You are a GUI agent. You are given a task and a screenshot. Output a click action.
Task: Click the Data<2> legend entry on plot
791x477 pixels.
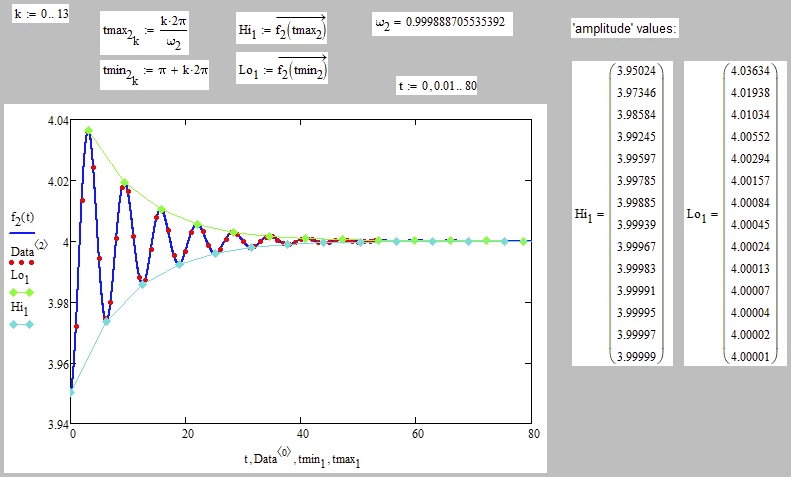(x=29, y=249)
